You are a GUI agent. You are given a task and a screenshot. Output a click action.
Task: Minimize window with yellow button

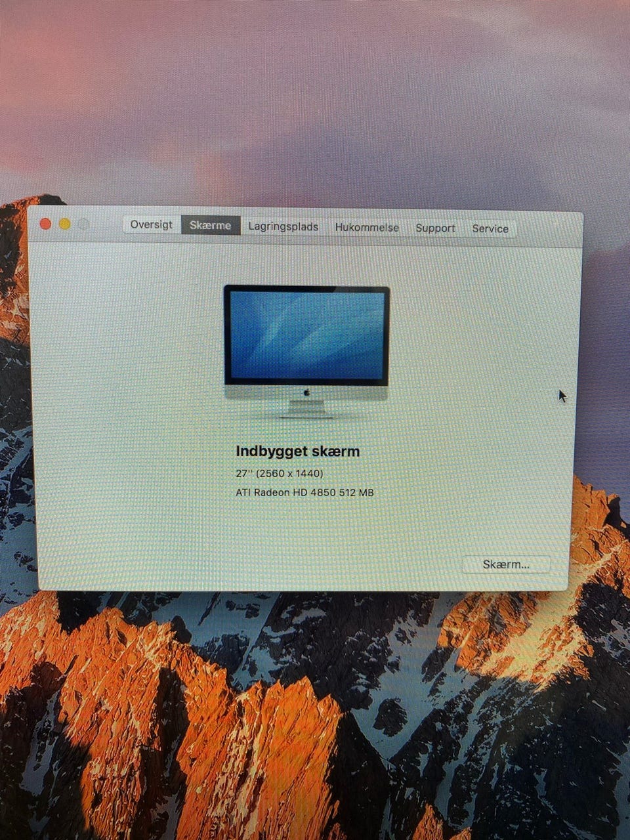click(x=64, y=224)
